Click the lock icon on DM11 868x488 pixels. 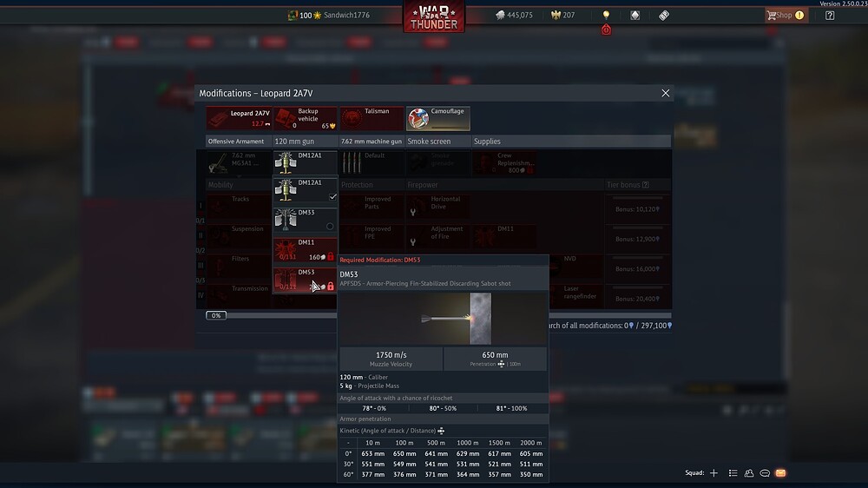point(331,256)
